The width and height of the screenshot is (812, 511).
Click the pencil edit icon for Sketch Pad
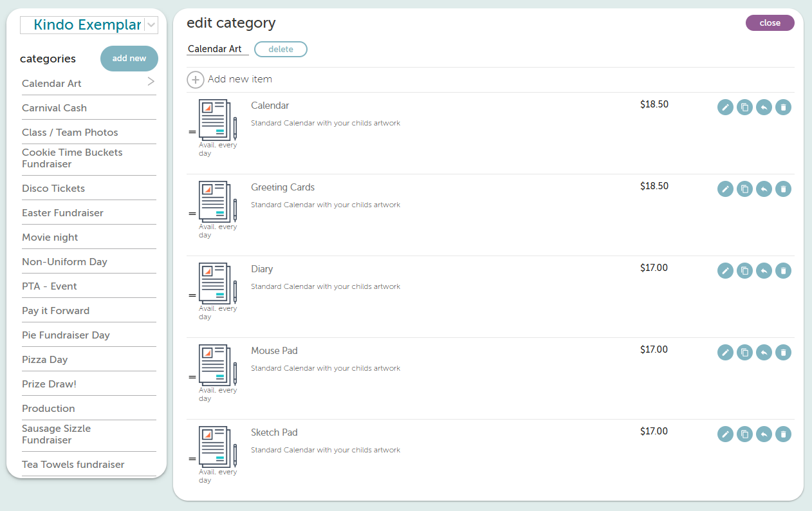point(725,434)
